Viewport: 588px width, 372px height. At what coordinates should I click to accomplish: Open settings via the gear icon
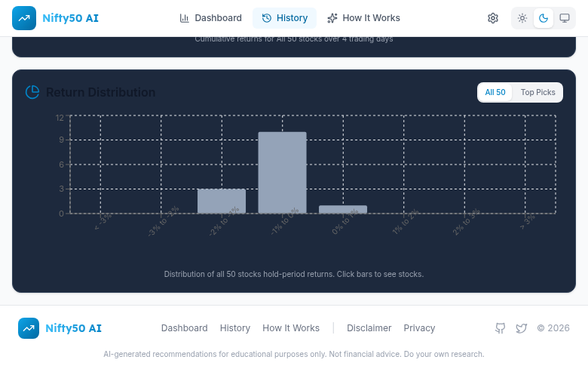[x=493, y=18]
